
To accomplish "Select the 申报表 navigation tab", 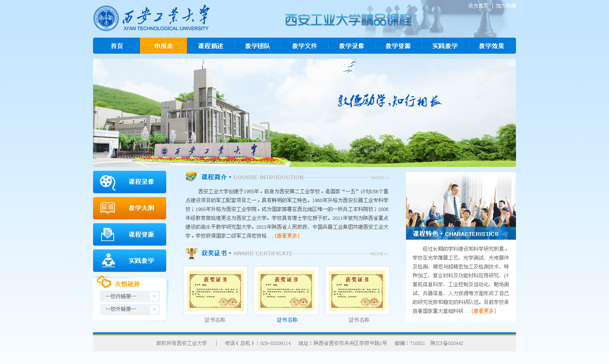I will click(x=164, y=46).
